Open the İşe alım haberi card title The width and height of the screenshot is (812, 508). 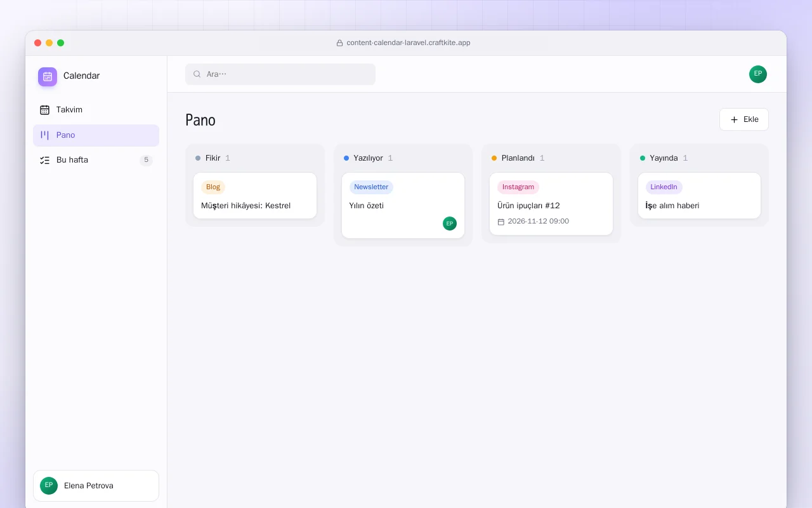672,206
